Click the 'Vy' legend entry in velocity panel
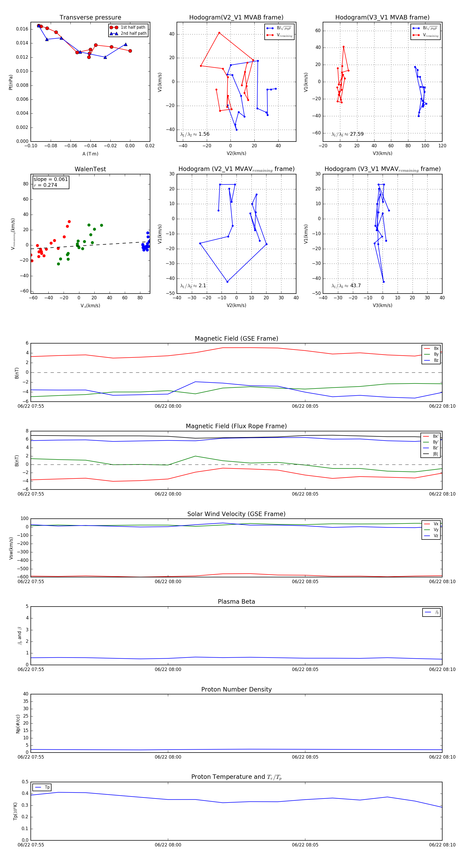Viewport: 473px width, 868px height. tap(431, 530)
